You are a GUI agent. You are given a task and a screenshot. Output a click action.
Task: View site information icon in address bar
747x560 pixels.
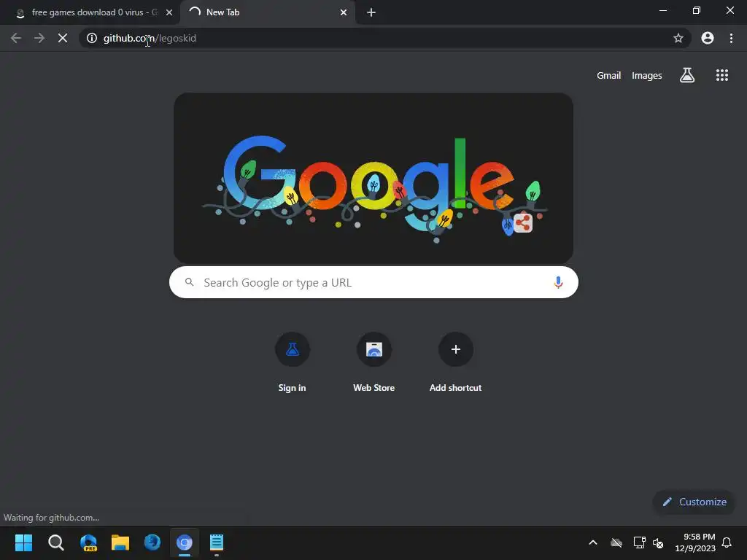[x=92, y=38]
